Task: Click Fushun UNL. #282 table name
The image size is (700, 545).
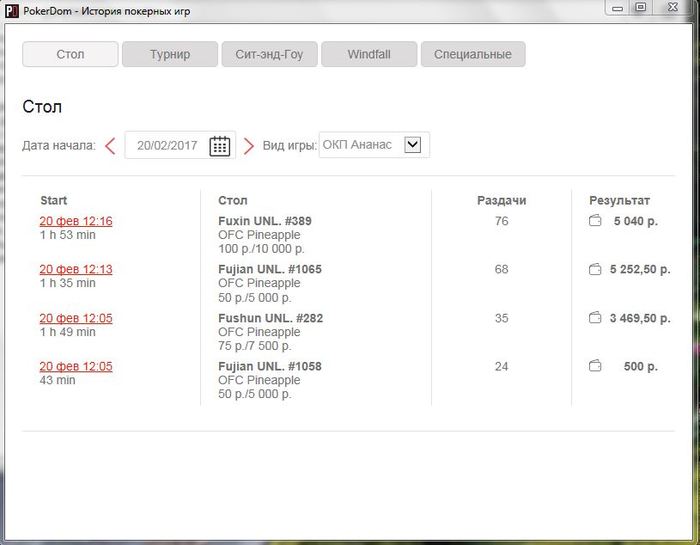Action: (x=271, y=318)
